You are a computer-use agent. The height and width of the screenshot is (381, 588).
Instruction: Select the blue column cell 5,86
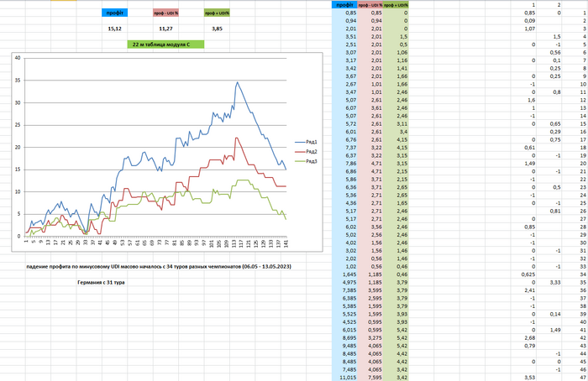pyautogui.click(x=344, y=179)
